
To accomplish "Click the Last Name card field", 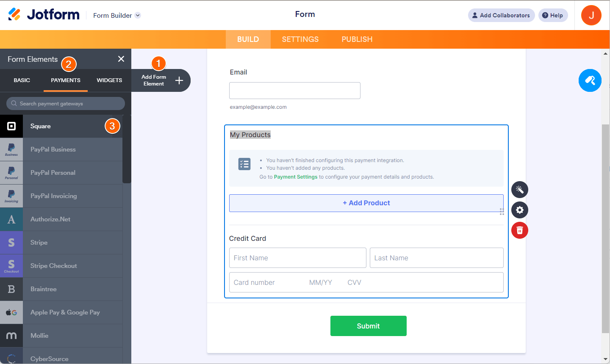I will [x=437, y=258].
